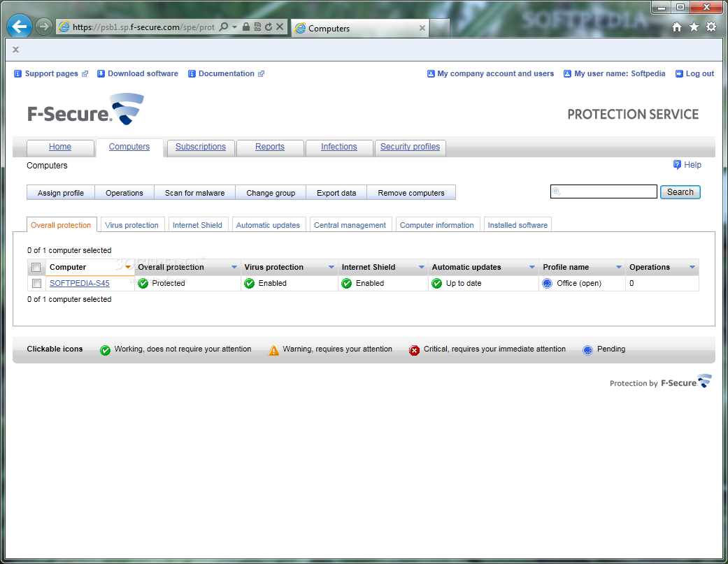Click the Protected green check icon
This screenshot has height=564, width=728.
pos(143,283)
